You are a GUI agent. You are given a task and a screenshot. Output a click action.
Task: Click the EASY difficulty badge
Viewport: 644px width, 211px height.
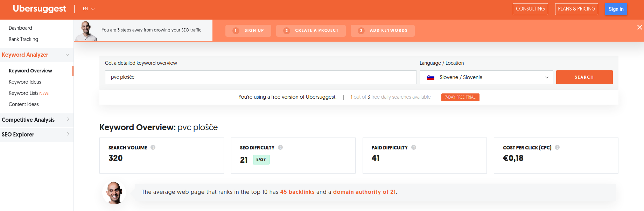(261, 160)
